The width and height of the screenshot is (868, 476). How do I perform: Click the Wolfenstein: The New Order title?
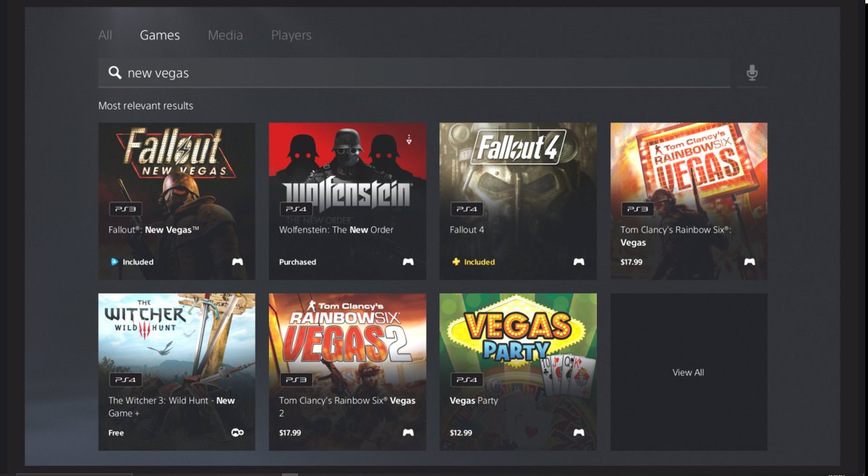336,229
